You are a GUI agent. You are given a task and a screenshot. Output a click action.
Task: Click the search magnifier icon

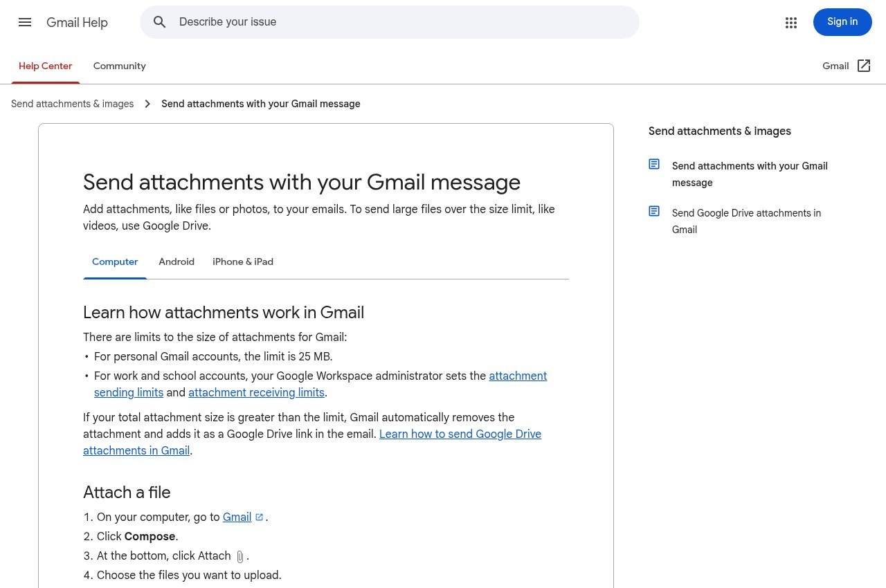click(x=160, y=22)
